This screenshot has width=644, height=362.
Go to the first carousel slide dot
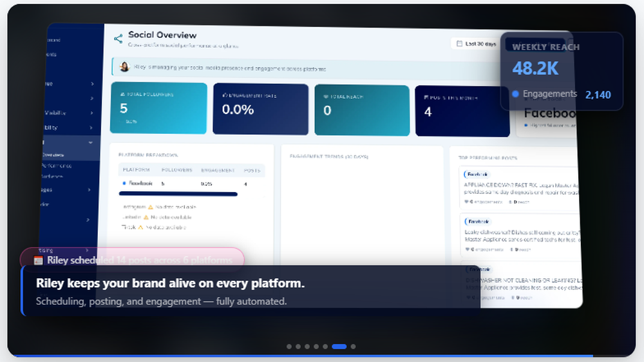pyautogui.click(x=289, y=347)
